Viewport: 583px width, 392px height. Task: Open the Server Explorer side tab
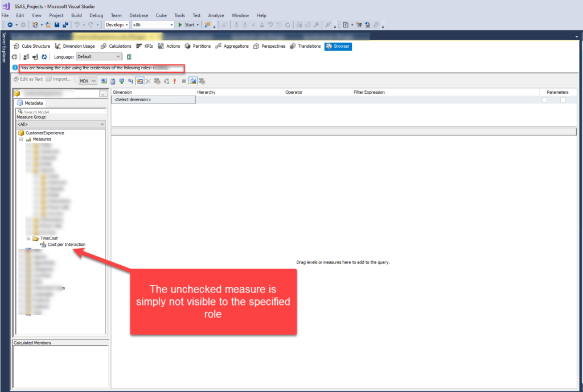pyautogui.click(x=4, y=47)
